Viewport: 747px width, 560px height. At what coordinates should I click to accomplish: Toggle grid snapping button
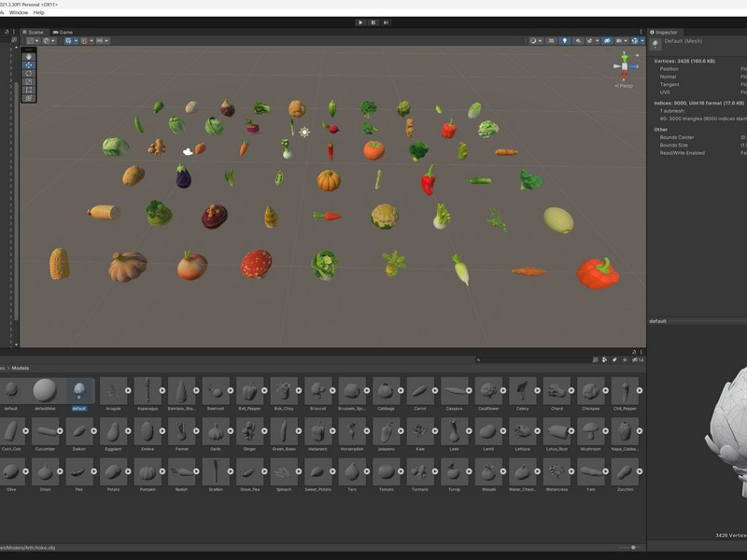[x=84, y=41]
